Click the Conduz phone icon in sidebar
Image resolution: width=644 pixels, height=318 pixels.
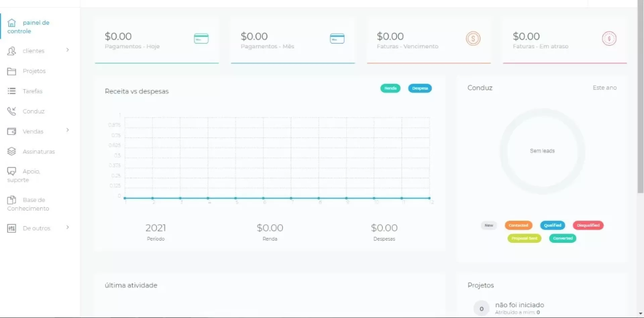pos(12,111)
